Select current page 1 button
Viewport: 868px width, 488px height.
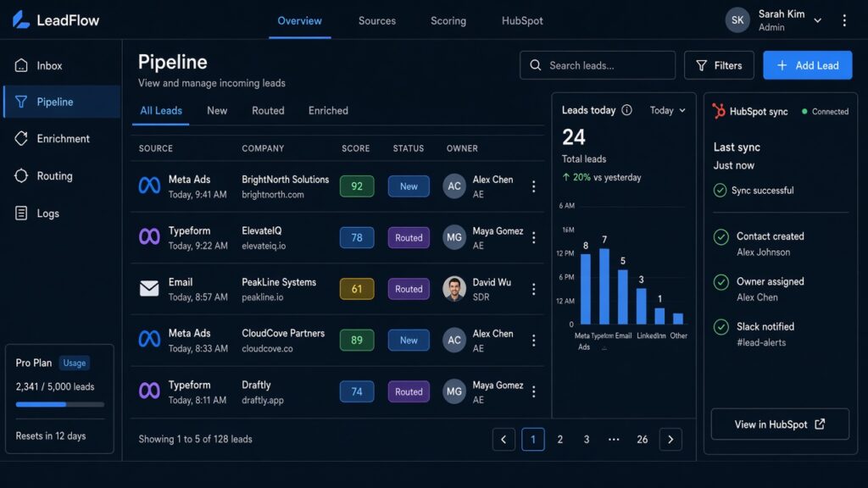pyautogui.click(x=533, y=440)
